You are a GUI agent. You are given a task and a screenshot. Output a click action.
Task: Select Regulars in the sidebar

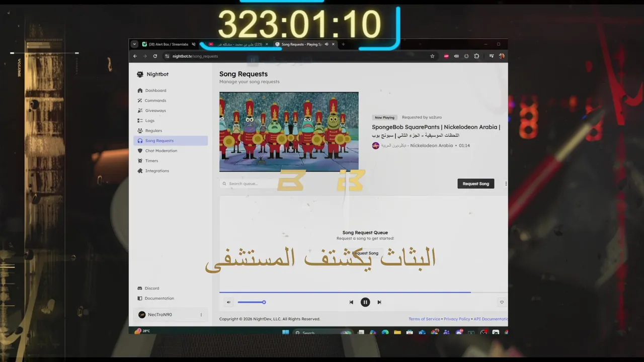170,131
